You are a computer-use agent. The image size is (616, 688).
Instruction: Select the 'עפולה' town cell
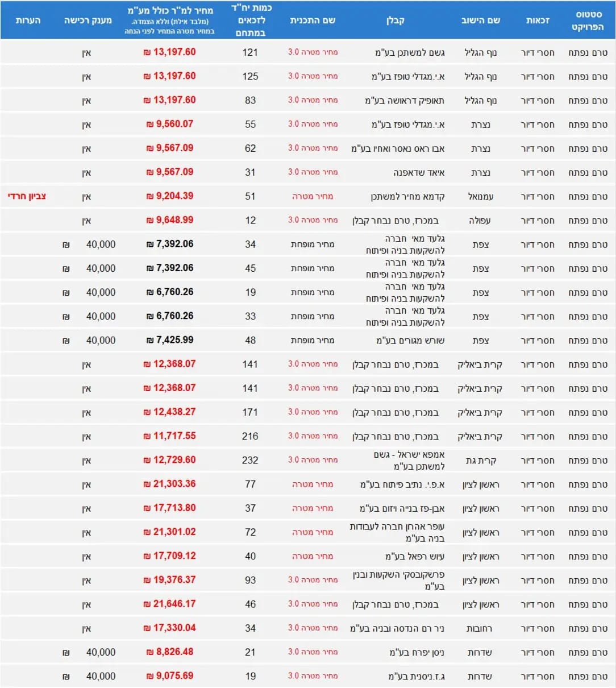tap(480, 221)
